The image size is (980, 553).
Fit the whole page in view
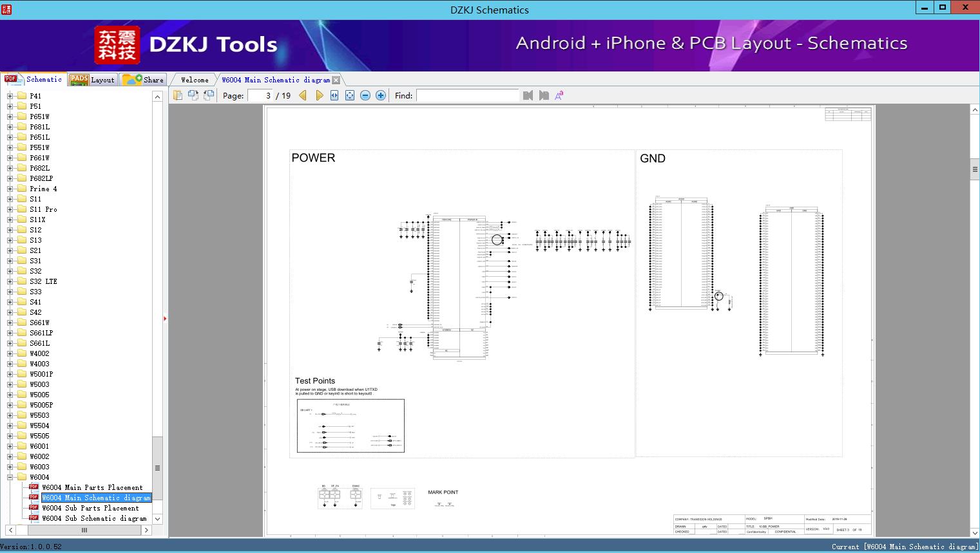click(350, 95)
